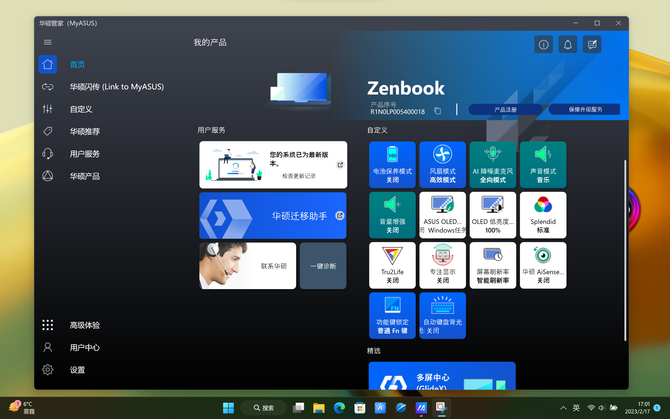Switch the input language 英 indicator
Image resolution: width=670 pixels, height=419 pixels.
pyautogui.click(x=576, y=408)
